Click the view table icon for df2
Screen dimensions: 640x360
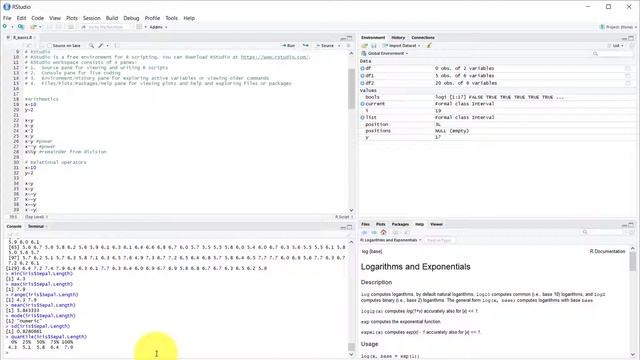tap(628, 83)
